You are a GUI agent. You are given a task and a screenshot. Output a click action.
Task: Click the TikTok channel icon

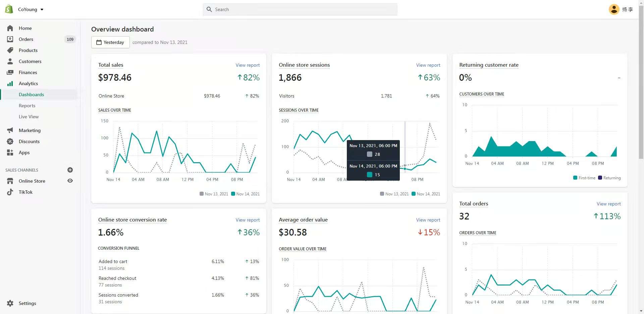point(10,192)
